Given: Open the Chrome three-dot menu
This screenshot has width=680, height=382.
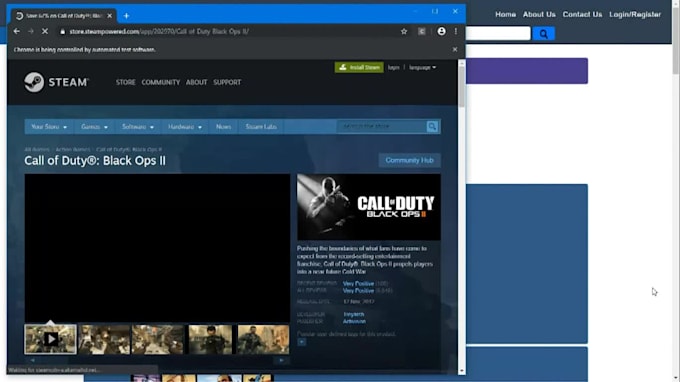Looking at the screenshot, I should pyautogui.click(x=456, y=31).
